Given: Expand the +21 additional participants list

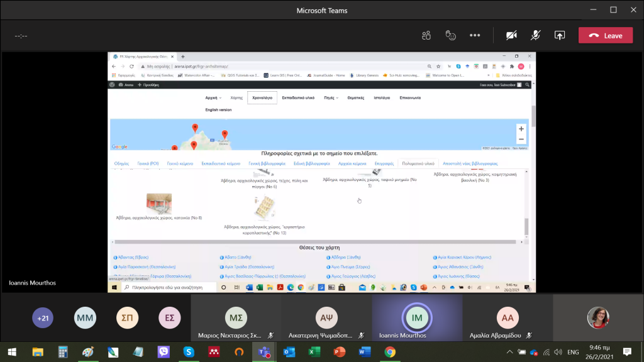Looking at the screenshot, I should [43, 318].
